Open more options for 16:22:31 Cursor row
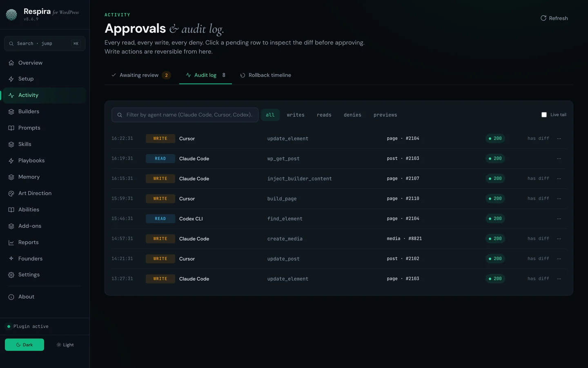Viewport: 588px width, 368px height. pyautogui.click(x=559, y=139)
